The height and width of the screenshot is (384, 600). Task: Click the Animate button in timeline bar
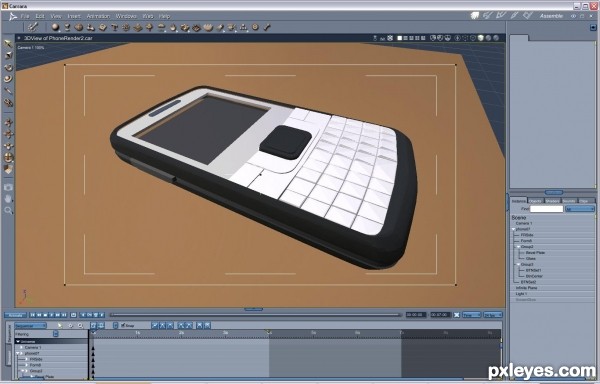coord(15,315)
